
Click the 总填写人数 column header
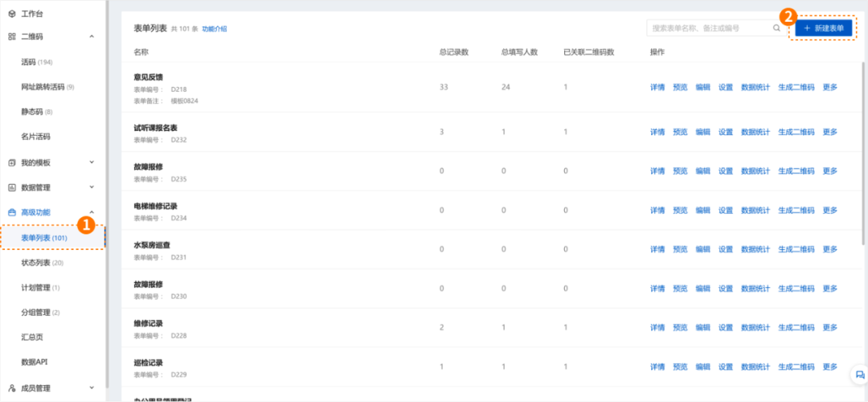click(519, 52)
